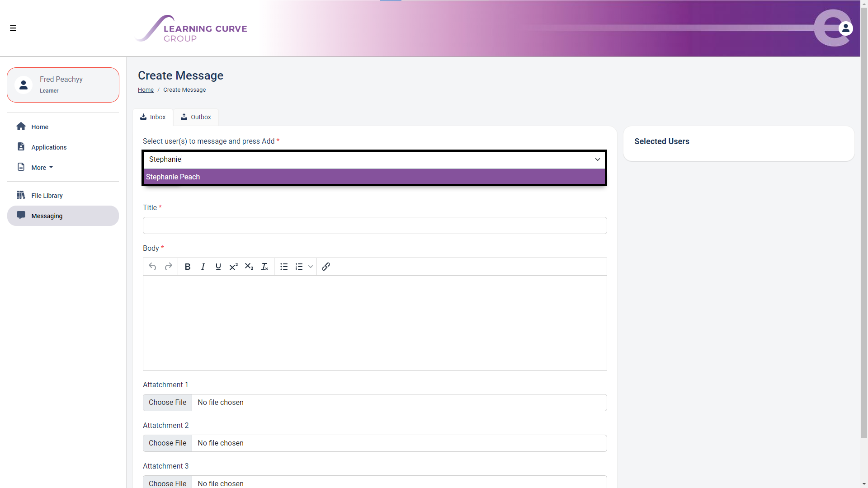Choose a file for Attatchment 3
Viewport: 868px width, 488px height.
167,483
